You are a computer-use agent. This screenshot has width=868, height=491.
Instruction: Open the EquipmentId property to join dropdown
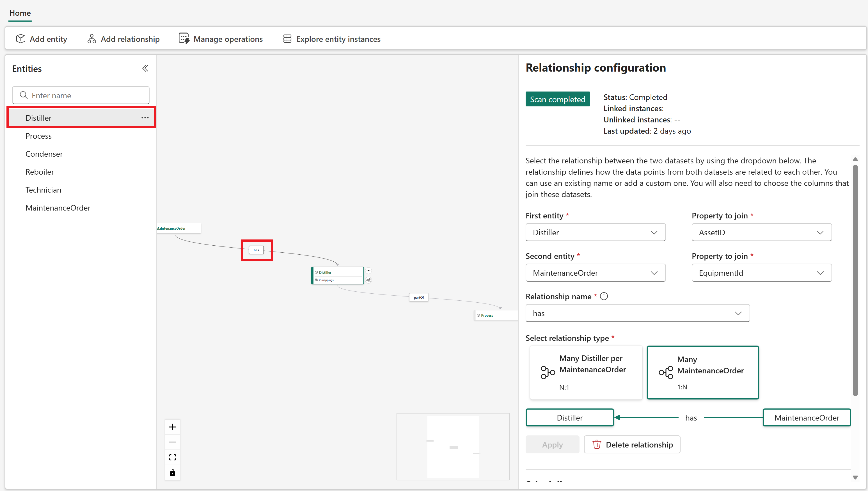pos(761,273)
